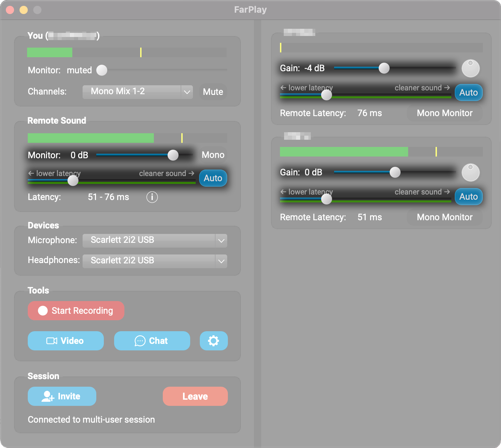The image size is (501, 448).
Task: Leave the current session
Action: (195, 396)
